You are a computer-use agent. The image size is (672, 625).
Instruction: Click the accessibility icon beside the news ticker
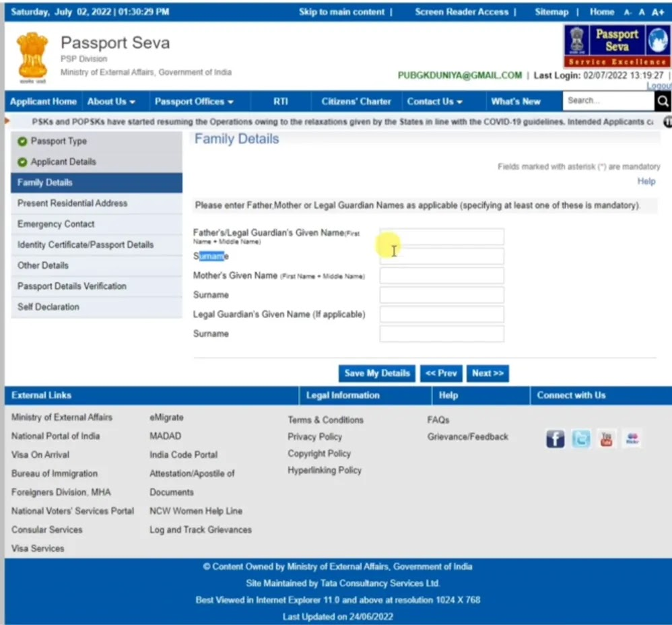(667, 121)
